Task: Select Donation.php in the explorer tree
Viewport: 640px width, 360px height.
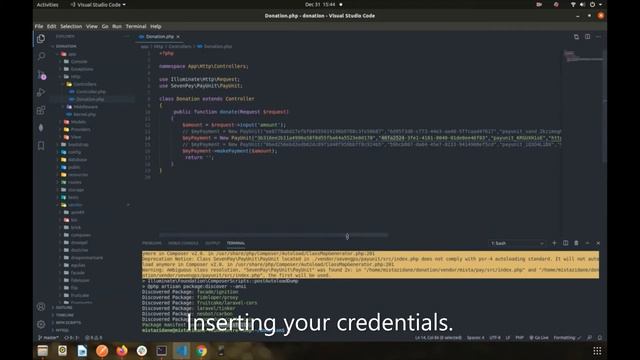Action: click(x=89, y=99)
